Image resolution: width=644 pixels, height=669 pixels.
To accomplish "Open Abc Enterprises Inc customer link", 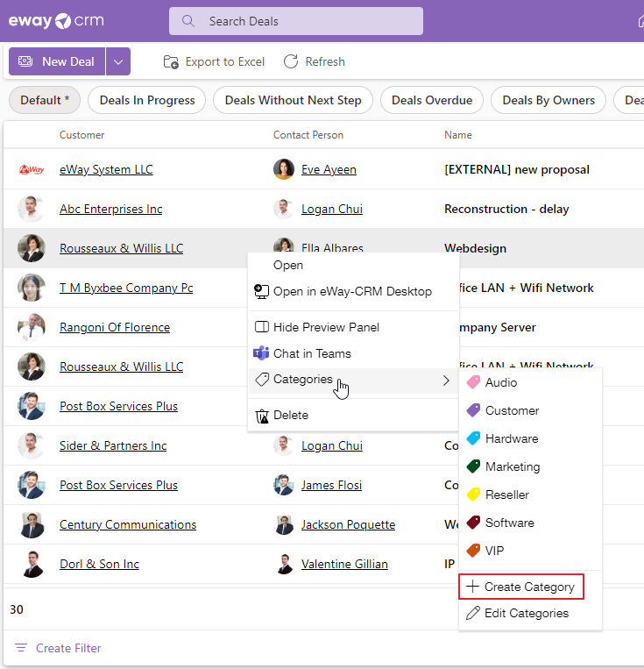I will pyautogui.click(x=111, y=209).
